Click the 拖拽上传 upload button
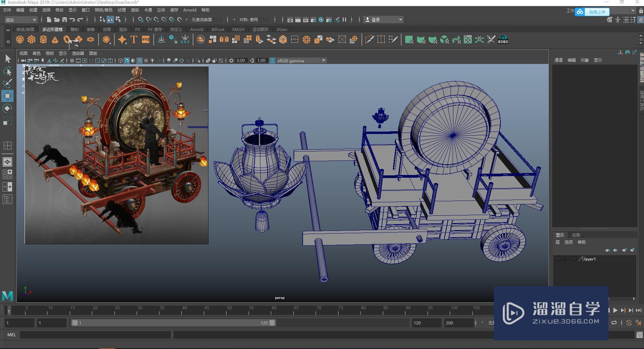 (597, 12)
